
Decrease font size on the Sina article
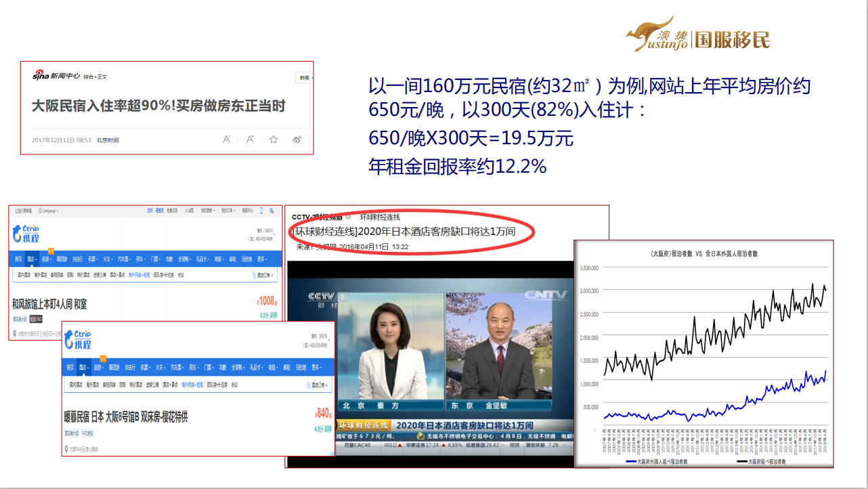[x=227, y=140]
